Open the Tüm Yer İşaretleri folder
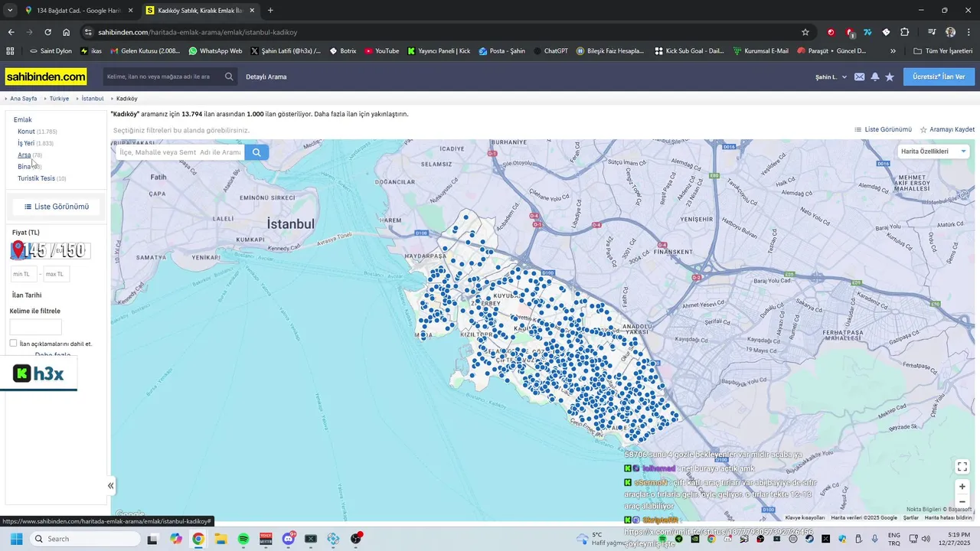 pos(942,51)
